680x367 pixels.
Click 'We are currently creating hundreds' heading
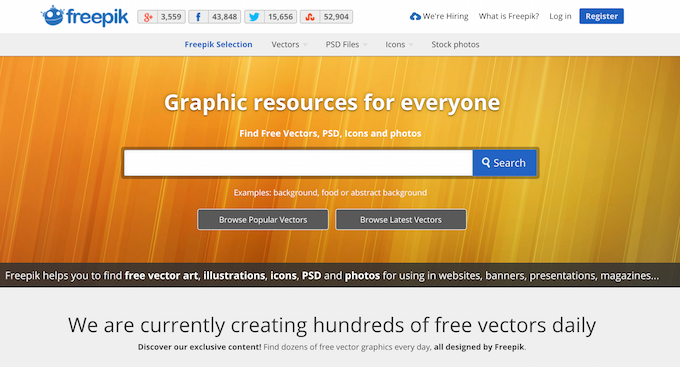(x=332, y=325)
